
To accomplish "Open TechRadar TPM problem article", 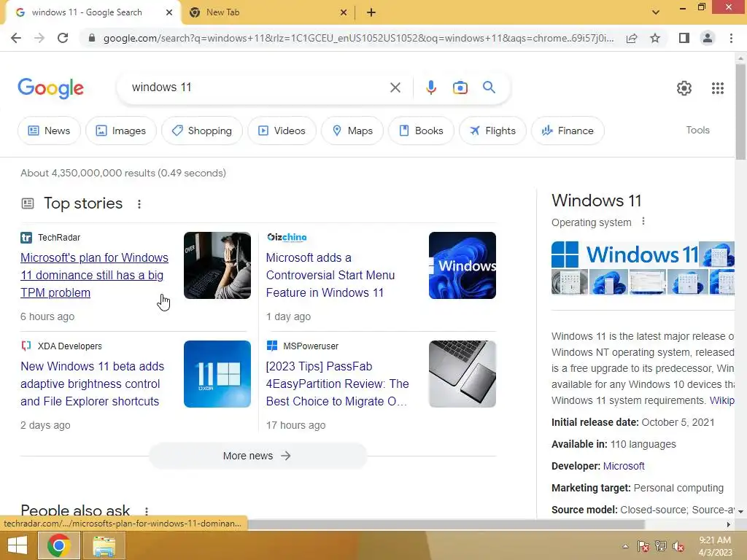I will point(94,275).
